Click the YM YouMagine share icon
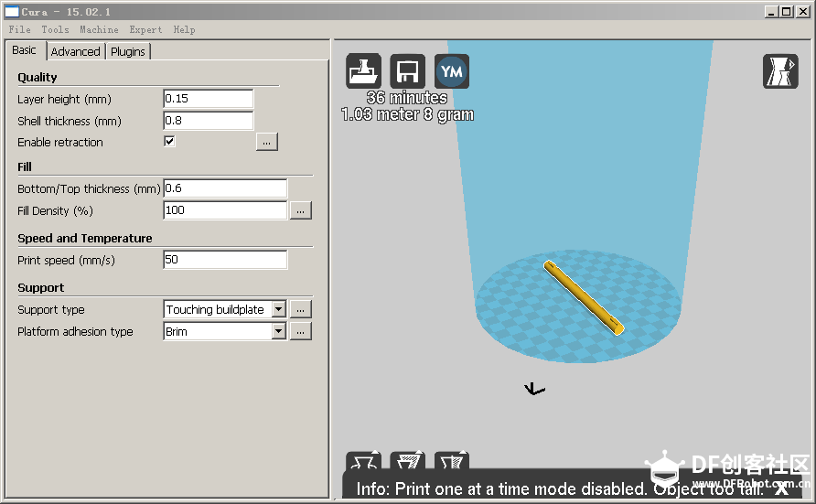 tap(452, 71)
